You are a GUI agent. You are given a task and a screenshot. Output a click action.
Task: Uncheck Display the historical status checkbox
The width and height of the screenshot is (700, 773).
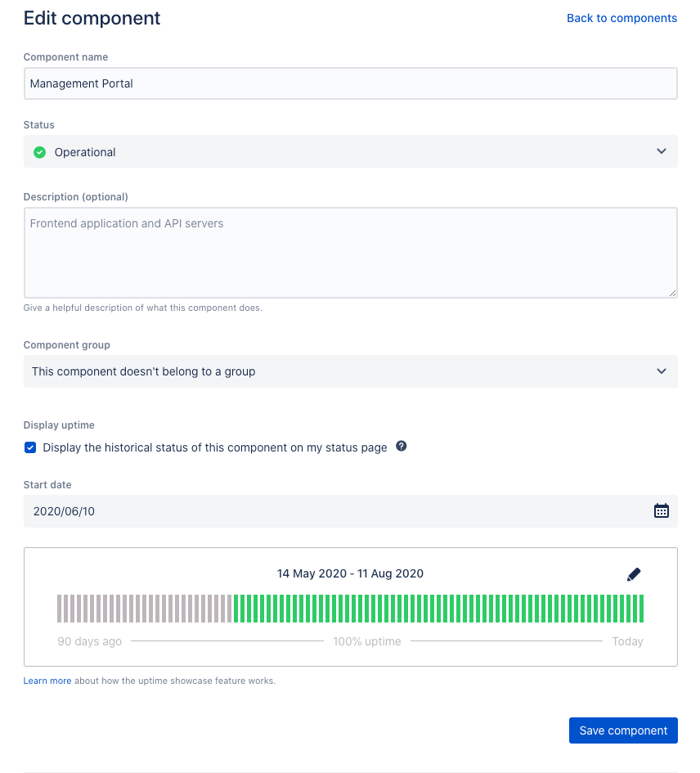pos(30,447)
